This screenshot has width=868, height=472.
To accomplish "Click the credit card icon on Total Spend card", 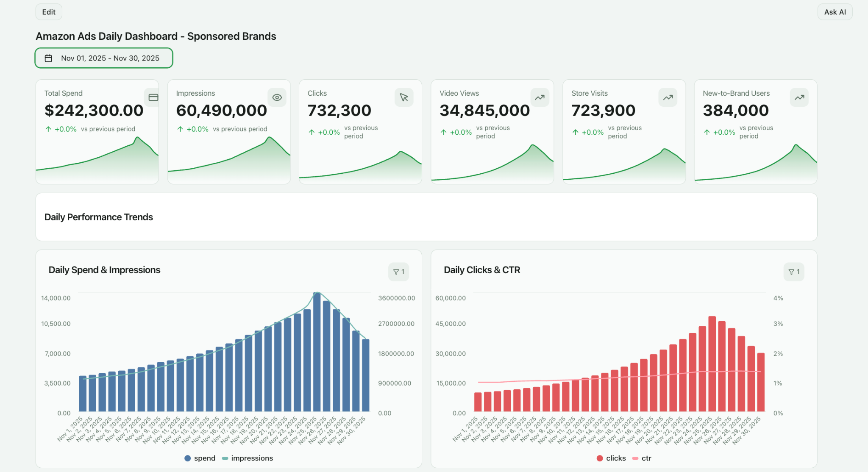I will [153, 97].
